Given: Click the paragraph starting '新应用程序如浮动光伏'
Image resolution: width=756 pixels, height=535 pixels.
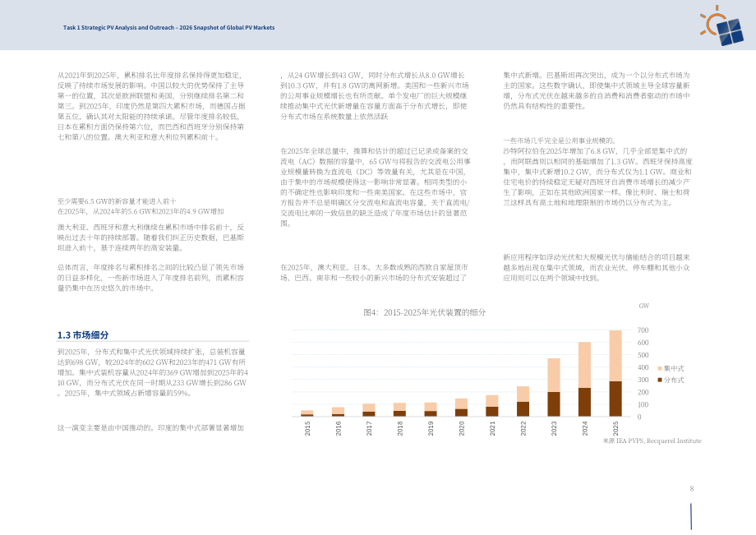Looking at the screenshot, I should [x=597, y=268].
